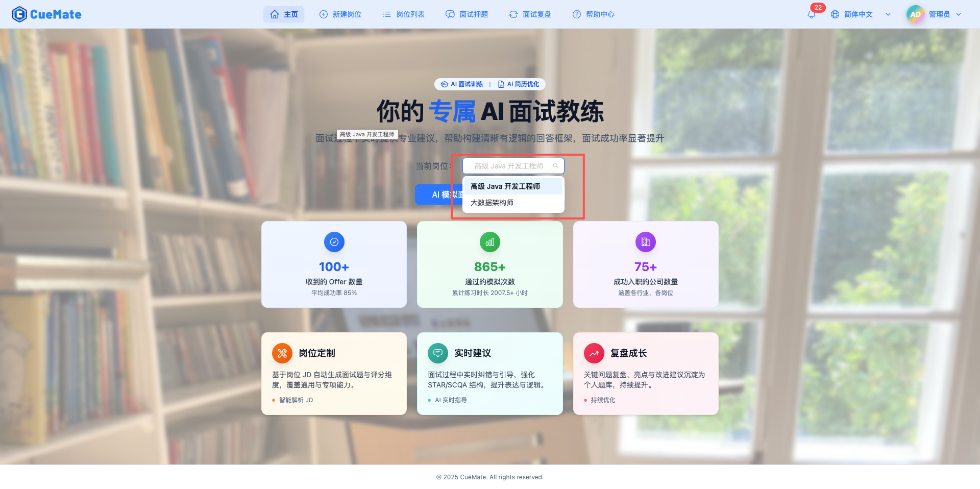Click the growth arrow icon on 复盘成长 card
This screenshot has height=489, width=980.
tap(593, 353)
